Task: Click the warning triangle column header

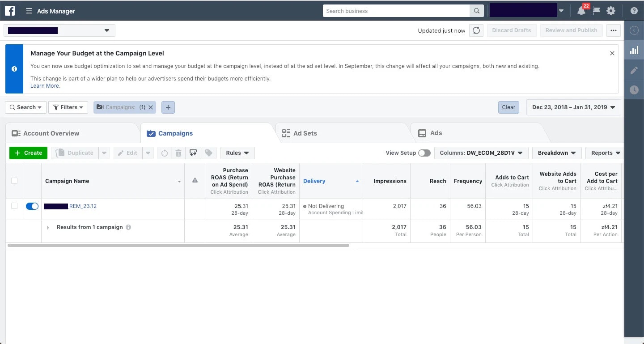Action: [x=195, y=181]
